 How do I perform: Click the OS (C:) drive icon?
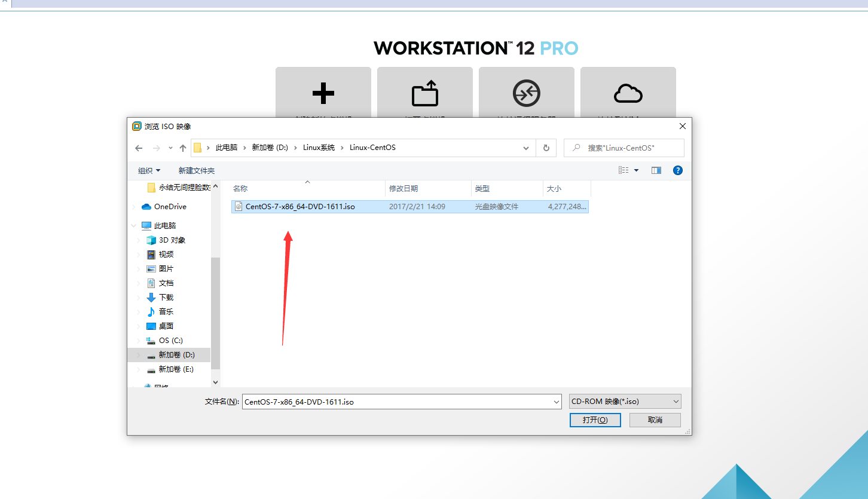(151, 341)
